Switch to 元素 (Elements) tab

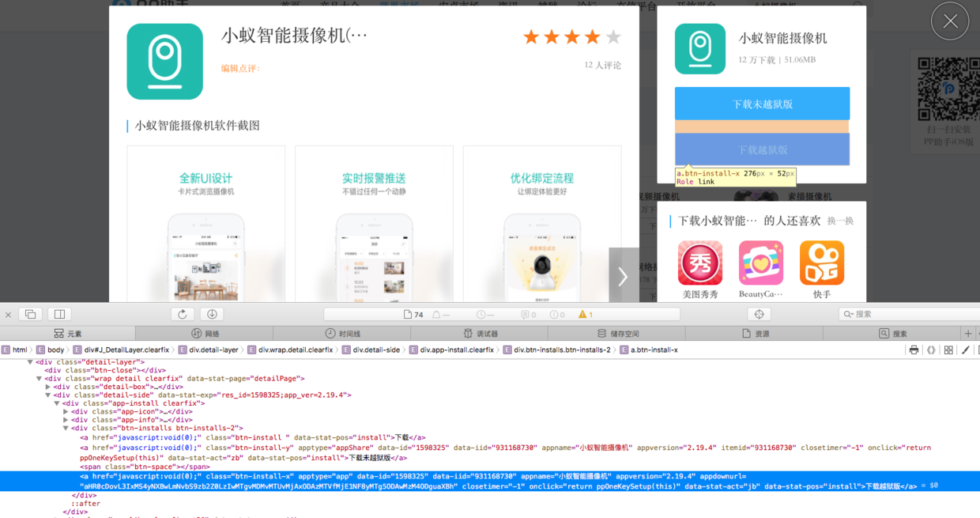68,334
